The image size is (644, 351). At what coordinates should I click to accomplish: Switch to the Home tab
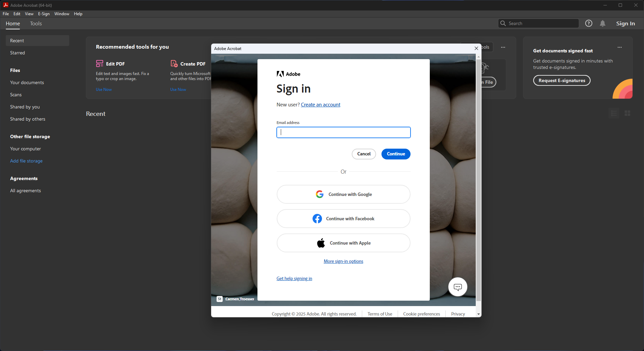(13, 24)
